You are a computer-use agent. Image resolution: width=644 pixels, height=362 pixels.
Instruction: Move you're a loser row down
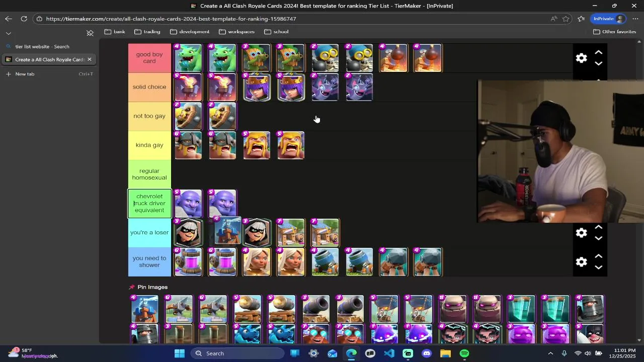coord(599,238)
